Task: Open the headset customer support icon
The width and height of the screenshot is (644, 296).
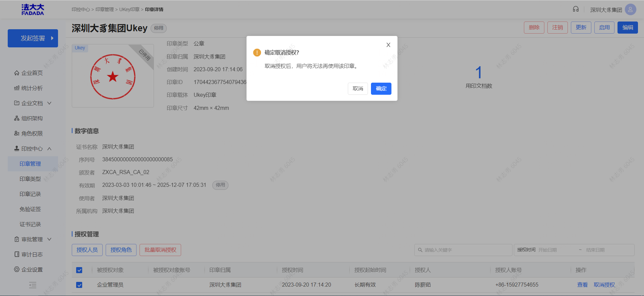Action: [576, 9]
